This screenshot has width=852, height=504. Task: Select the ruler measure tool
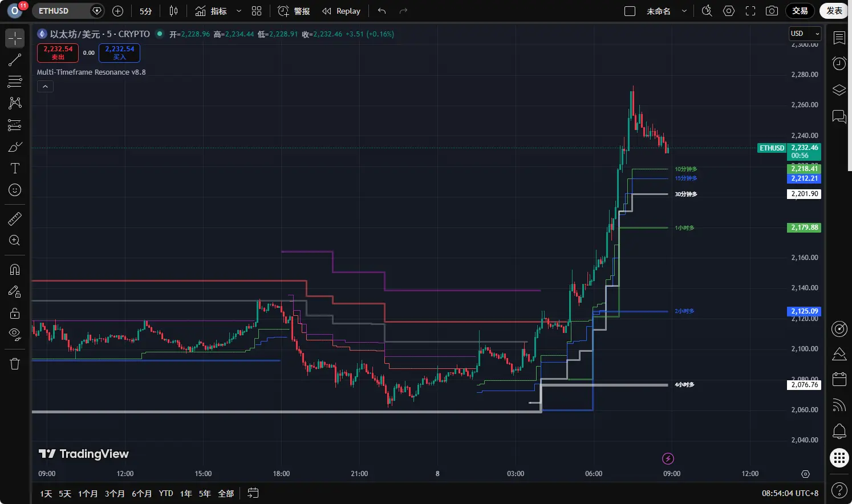[x=15, y=218]
